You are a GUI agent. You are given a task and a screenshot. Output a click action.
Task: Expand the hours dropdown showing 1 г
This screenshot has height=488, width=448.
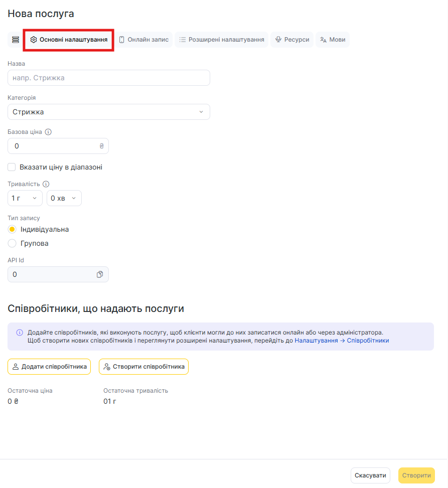25,198
